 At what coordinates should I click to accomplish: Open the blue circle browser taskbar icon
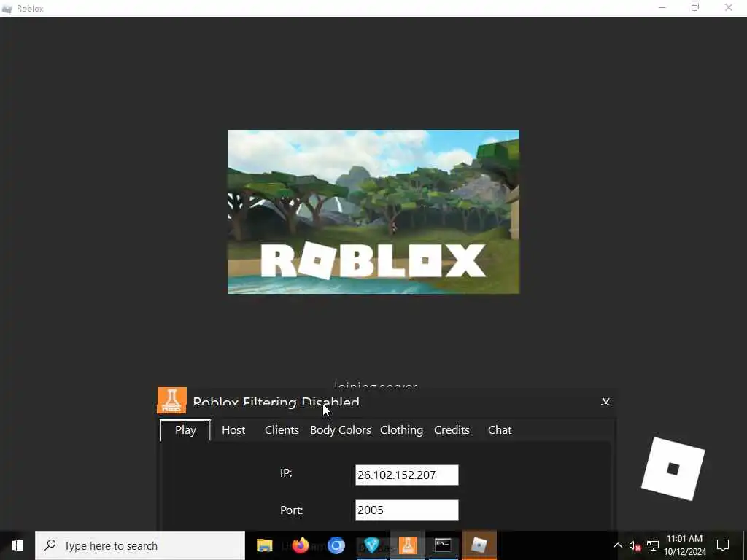click(336, 545)
